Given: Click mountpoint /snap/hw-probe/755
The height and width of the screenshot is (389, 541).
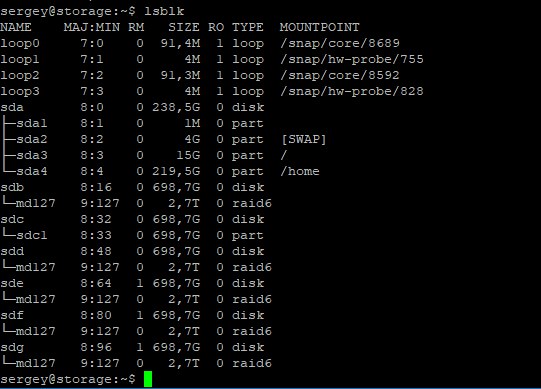Looking at the screenshot, I should [352, 59].
